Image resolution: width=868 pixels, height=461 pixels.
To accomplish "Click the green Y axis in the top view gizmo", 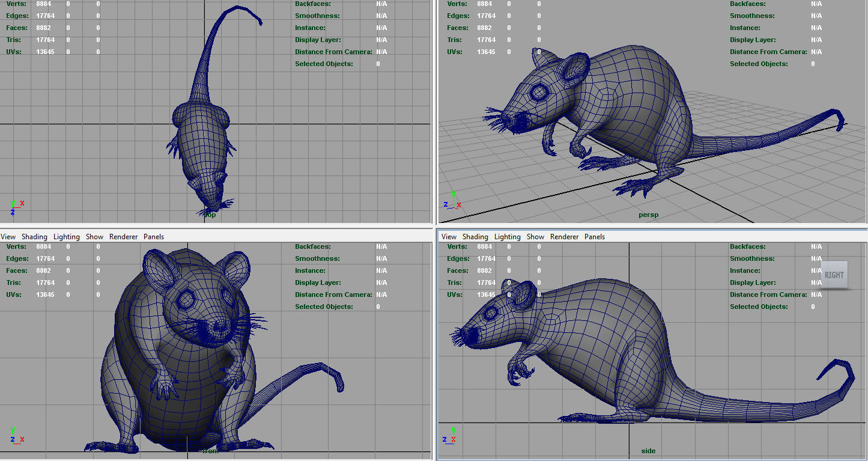I will [x=13, y=203].
